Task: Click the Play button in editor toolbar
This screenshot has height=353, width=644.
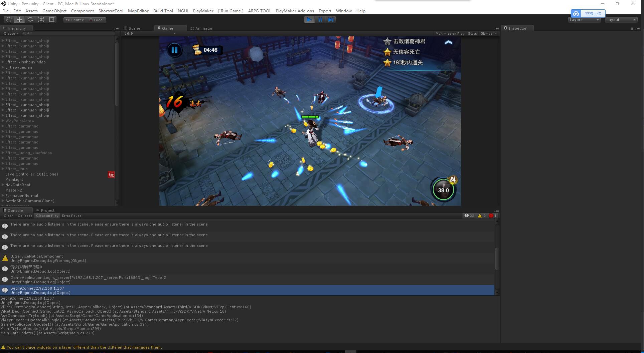Action: pyautogui.click(x=309, y=20)
